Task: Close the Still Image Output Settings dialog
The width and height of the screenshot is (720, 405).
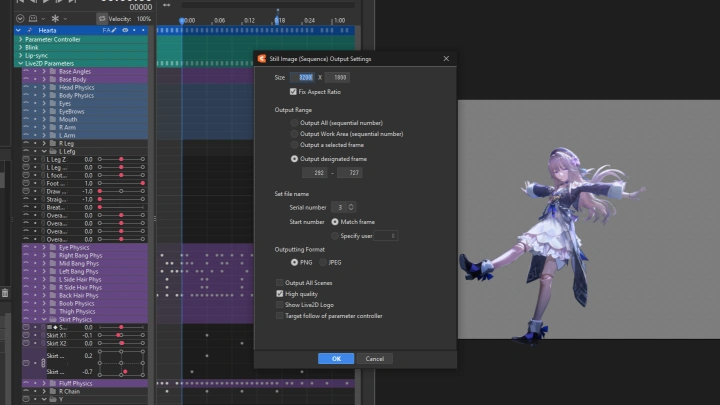Action: click(446, 59)
